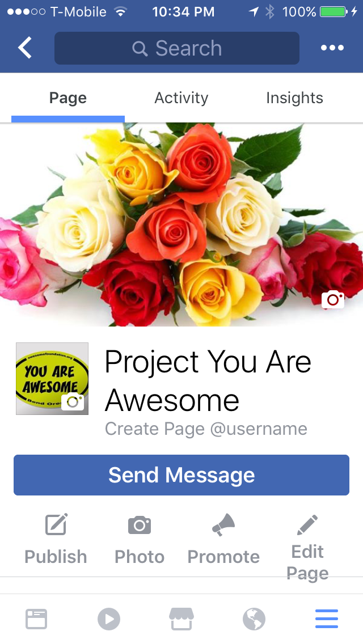Open the Marketplace storefront icon
The image size is (363, 644).
[x=181, y=619]
